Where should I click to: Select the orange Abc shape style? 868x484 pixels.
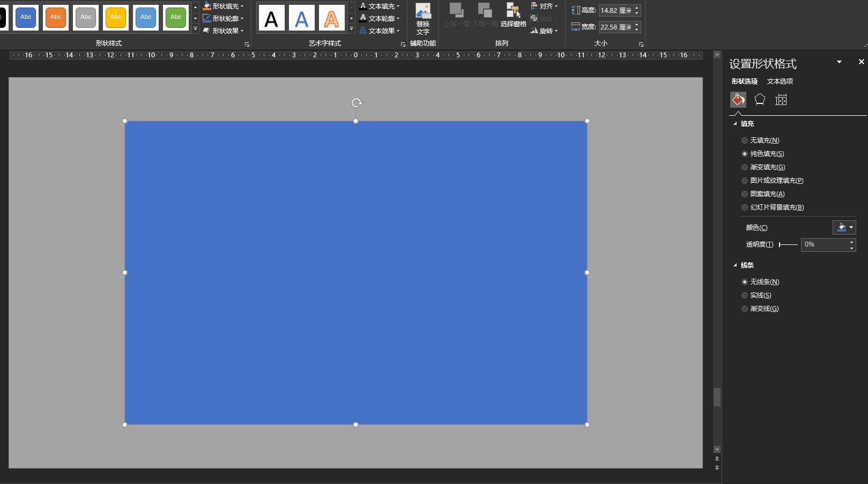coord(56,17)
